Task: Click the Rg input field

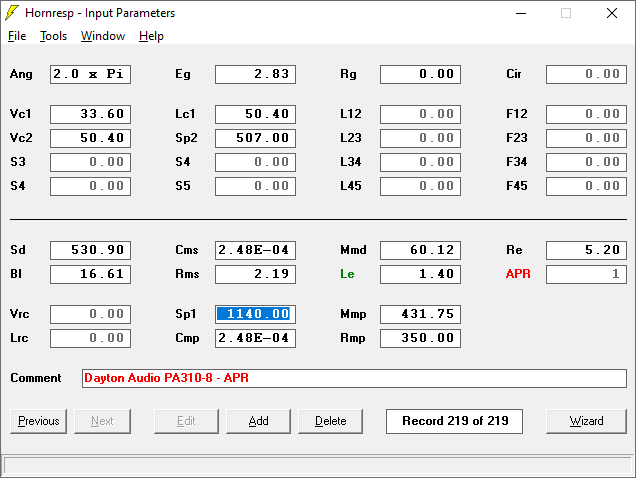Action: [x=421, y=74]
